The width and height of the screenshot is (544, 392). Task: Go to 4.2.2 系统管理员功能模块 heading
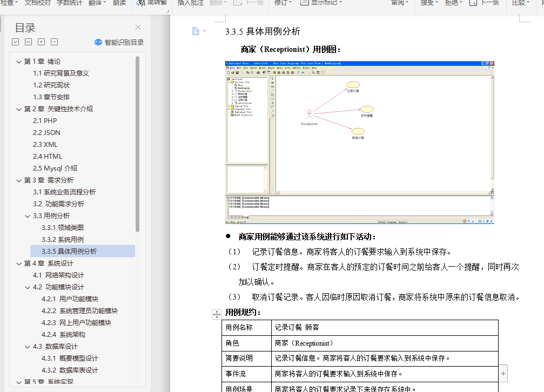tap(80, 311)
